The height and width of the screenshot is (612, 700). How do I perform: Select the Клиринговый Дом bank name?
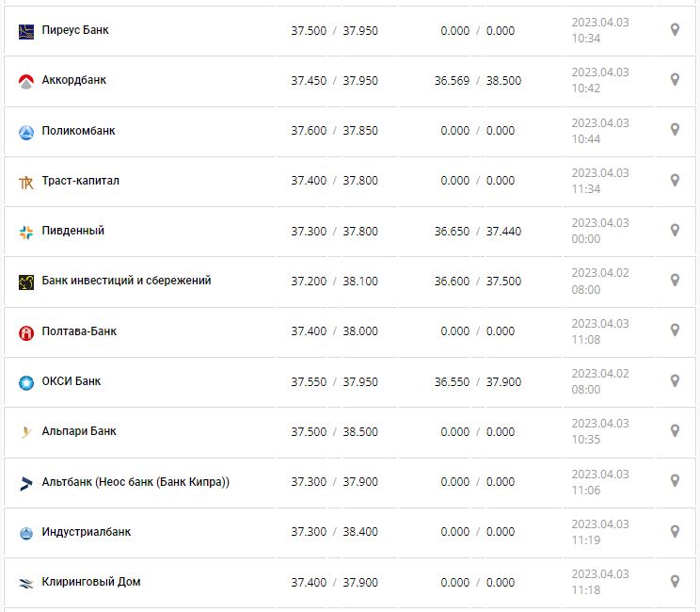point(91,582)
